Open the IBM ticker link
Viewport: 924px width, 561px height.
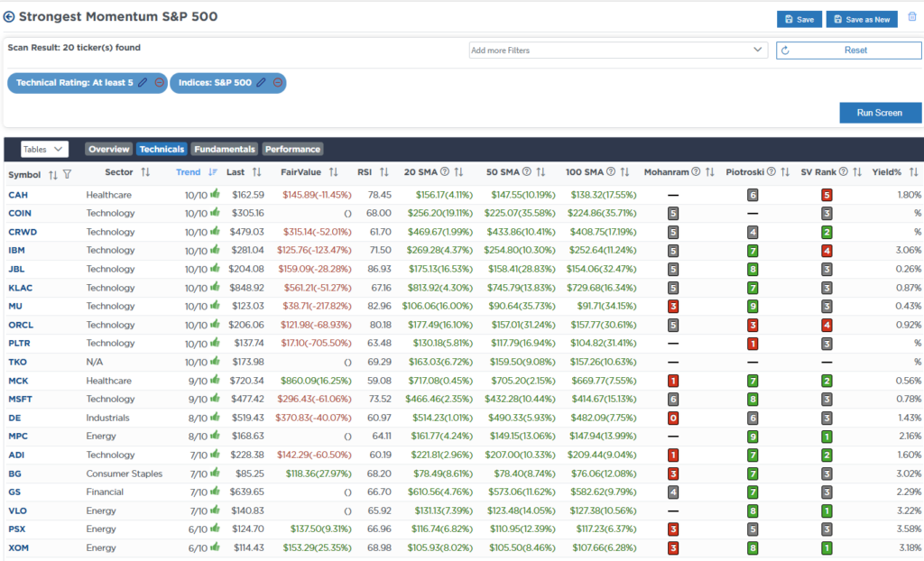[16, 251]
